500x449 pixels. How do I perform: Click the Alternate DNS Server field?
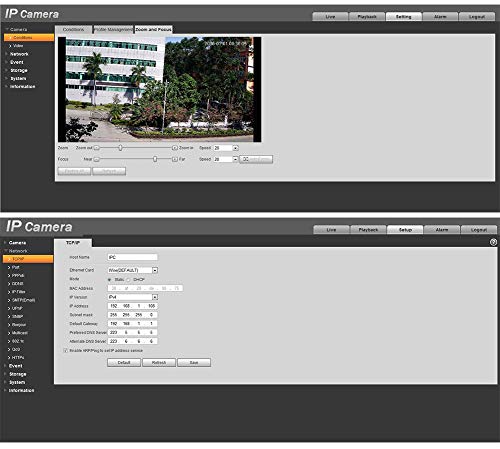tap(132, 341)
